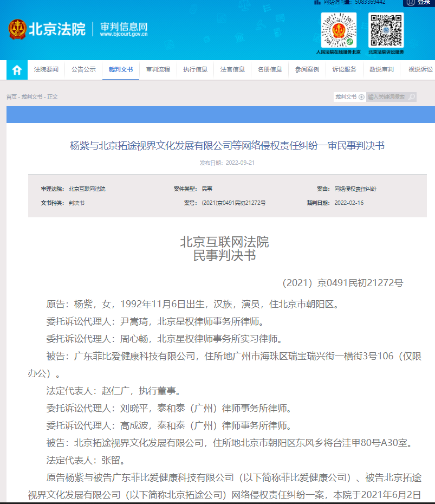Open the 执行信息 navigation item
This screenshot has height=504, width=435.
click(195, 70)
